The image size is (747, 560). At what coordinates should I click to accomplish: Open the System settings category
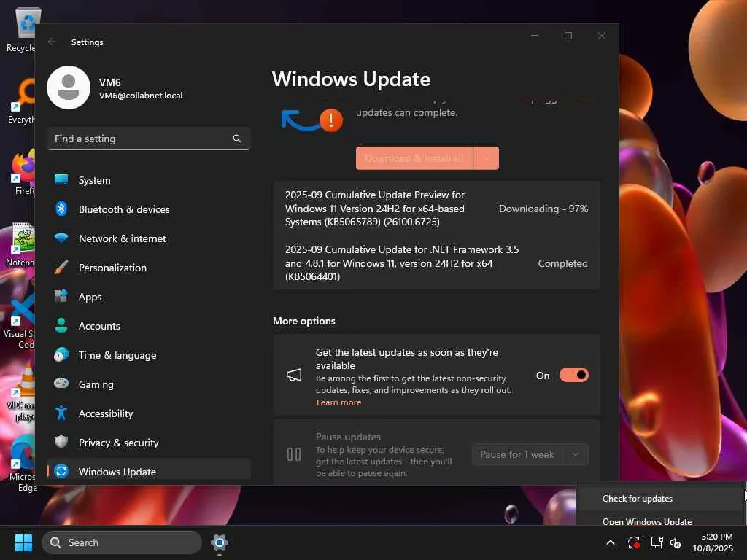click(x=149, y=180)
